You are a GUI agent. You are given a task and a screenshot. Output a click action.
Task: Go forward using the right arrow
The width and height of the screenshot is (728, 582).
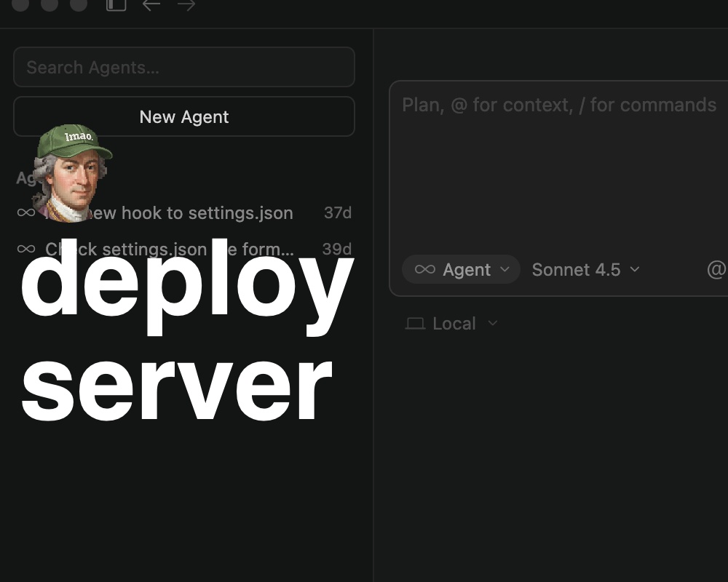pyautogui.click(x=186, y=4)
